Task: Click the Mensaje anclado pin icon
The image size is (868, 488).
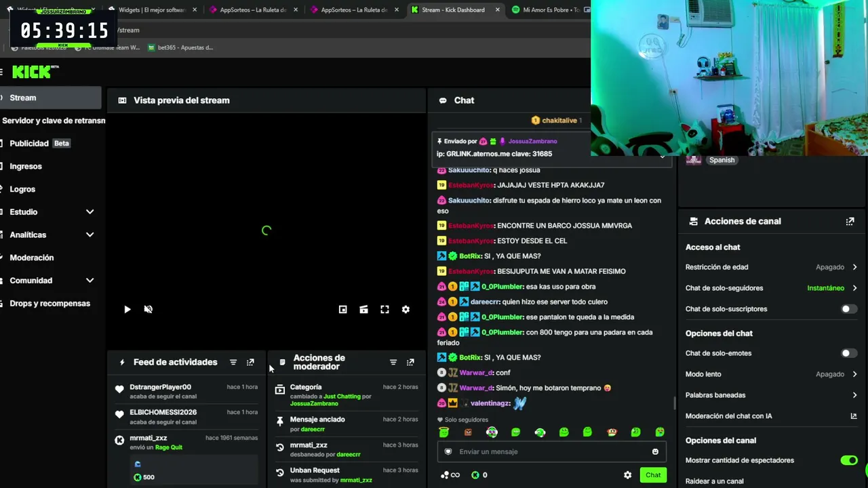Action: (x=279, y=422)
